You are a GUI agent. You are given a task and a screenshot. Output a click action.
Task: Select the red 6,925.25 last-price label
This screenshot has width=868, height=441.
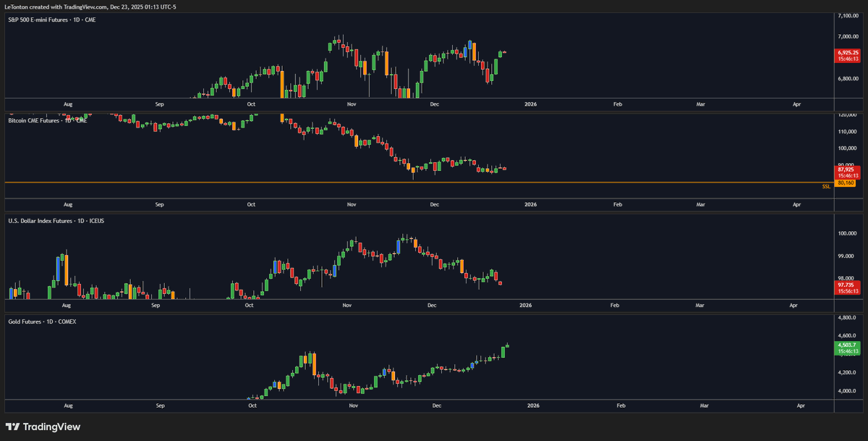(848, 56)
